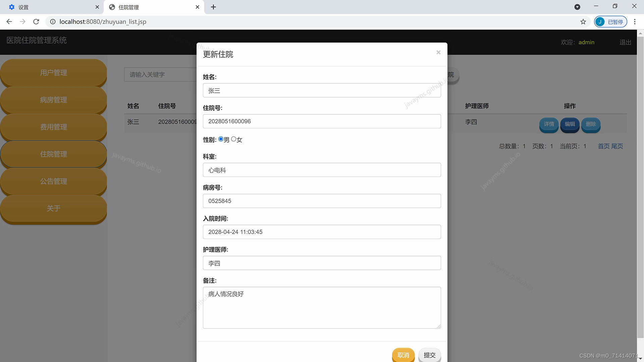Open the tab search dropdown arrow
The image size is (644, 362).
coord(577,7)
